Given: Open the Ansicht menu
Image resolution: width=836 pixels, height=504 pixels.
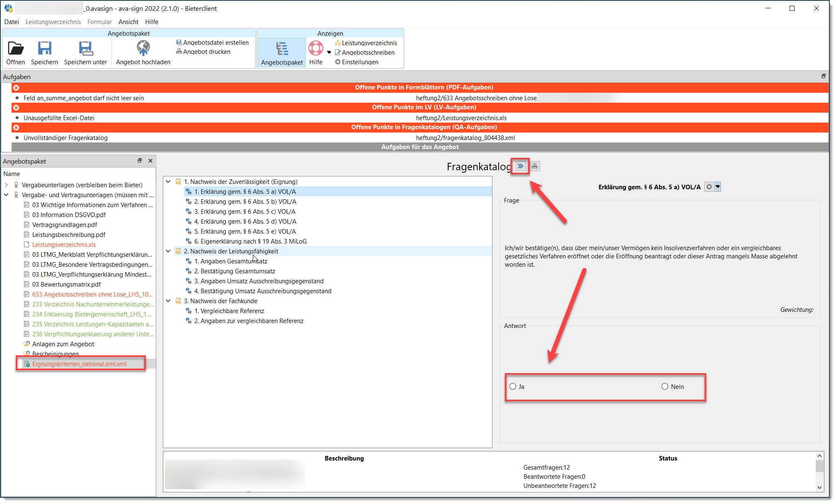Looking at the screenshot, I should (128, 22).
